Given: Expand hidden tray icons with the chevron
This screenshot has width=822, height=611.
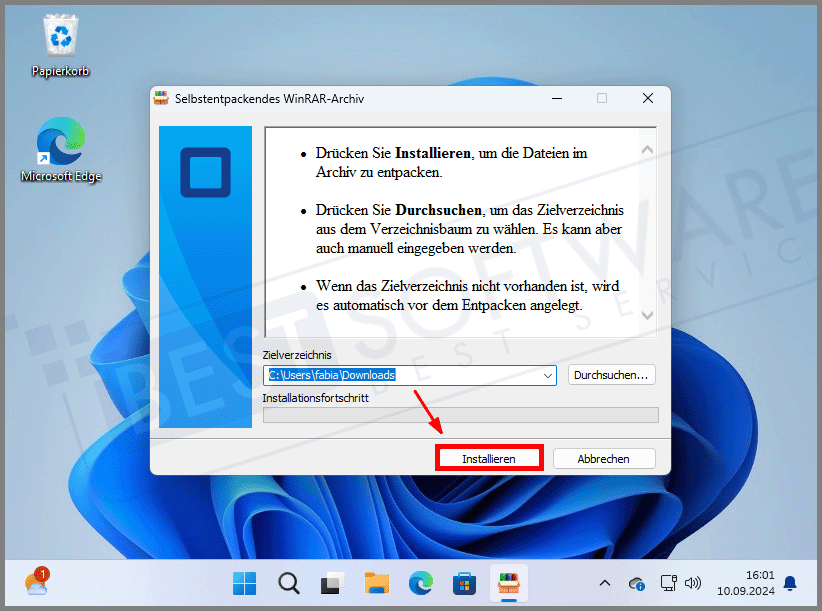Looking at the screenshot, I should coord(605,583).
